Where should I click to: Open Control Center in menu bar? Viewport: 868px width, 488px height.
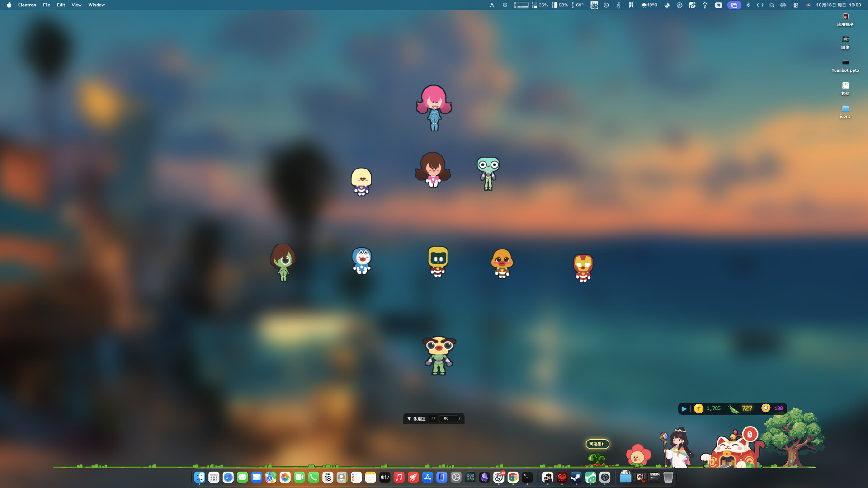(796, 5)
